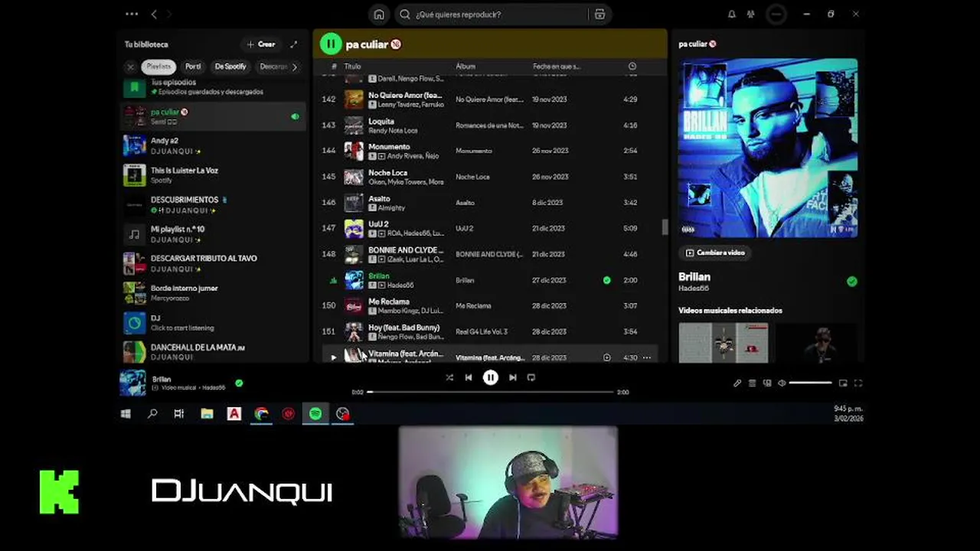This screenshot has height=551, width=980.
Task: Select the 'Por ti' filter chip
Action: [193, 67]
